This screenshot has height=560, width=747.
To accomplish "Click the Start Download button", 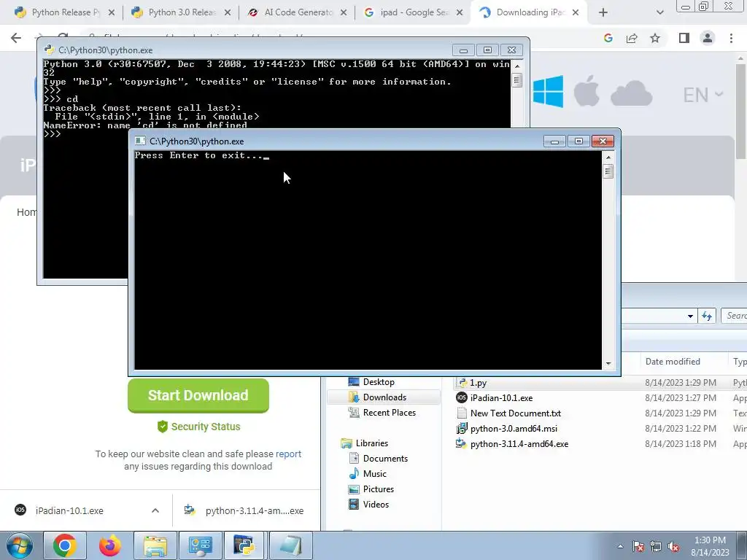I will [x=198, y=395].
